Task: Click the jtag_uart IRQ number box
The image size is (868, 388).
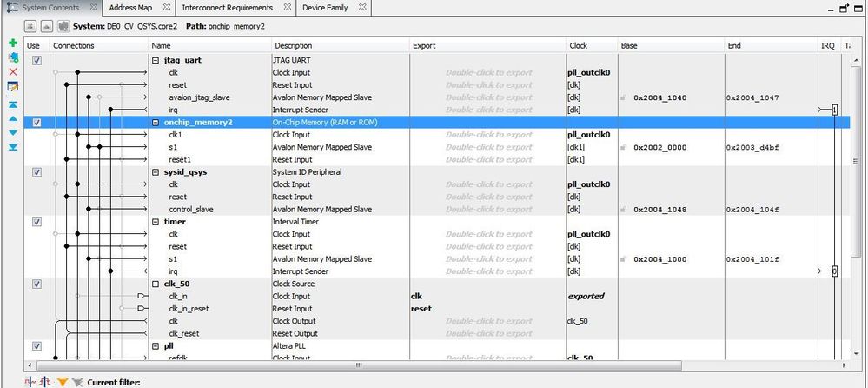Action: tap(835, 110)
